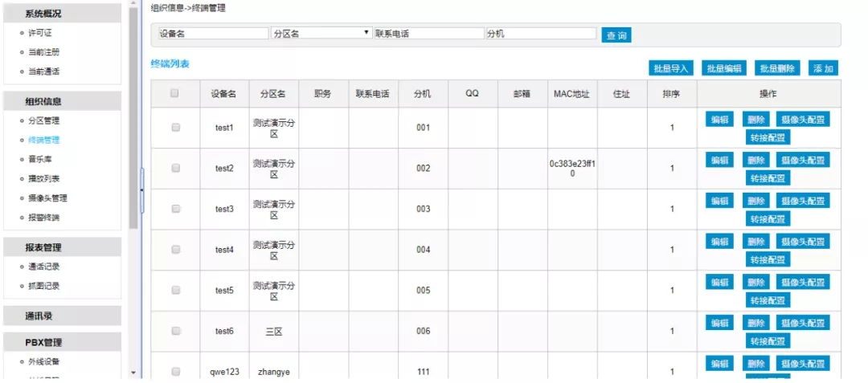This screenshot has height=383, width=868.
Task: Click the 查询 search button
Action: click(616, 35)
